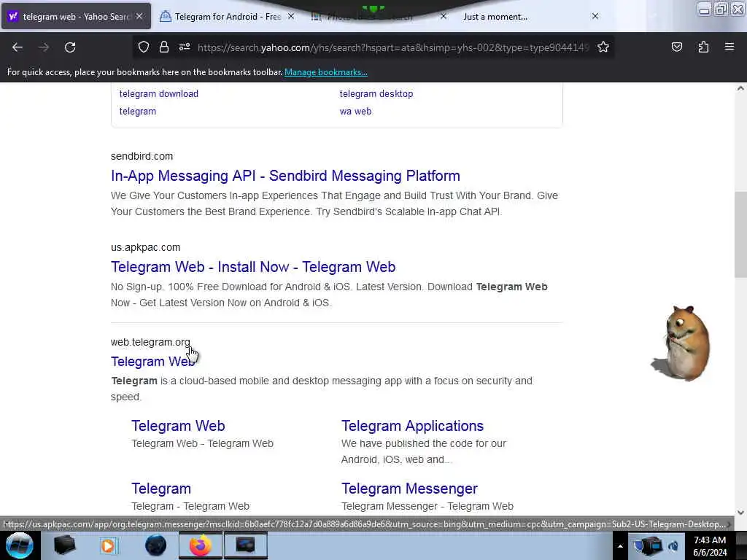Click the vertical scrollbar thumb
The width and height of the screenshot is (747, 560).
coord(740,234)
